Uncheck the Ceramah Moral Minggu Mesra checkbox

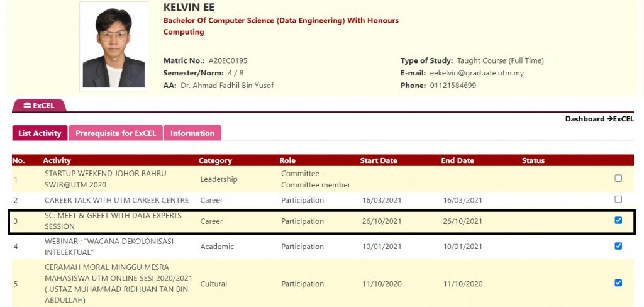[x=618, y=283]
